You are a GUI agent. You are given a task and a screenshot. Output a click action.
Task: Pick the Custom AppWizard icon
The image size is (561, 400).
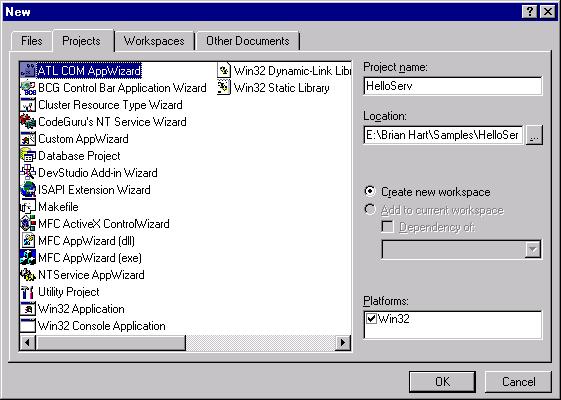pos(28,139)
